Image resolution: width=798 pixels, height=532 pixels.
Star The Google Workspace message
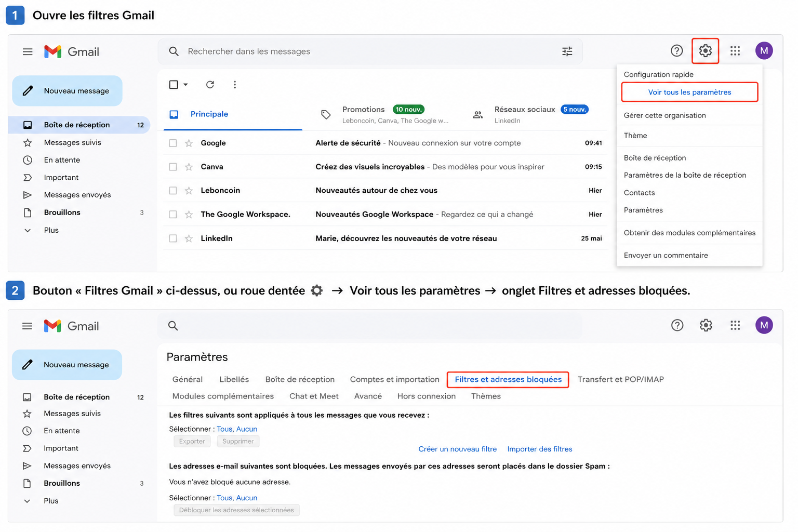189,215
